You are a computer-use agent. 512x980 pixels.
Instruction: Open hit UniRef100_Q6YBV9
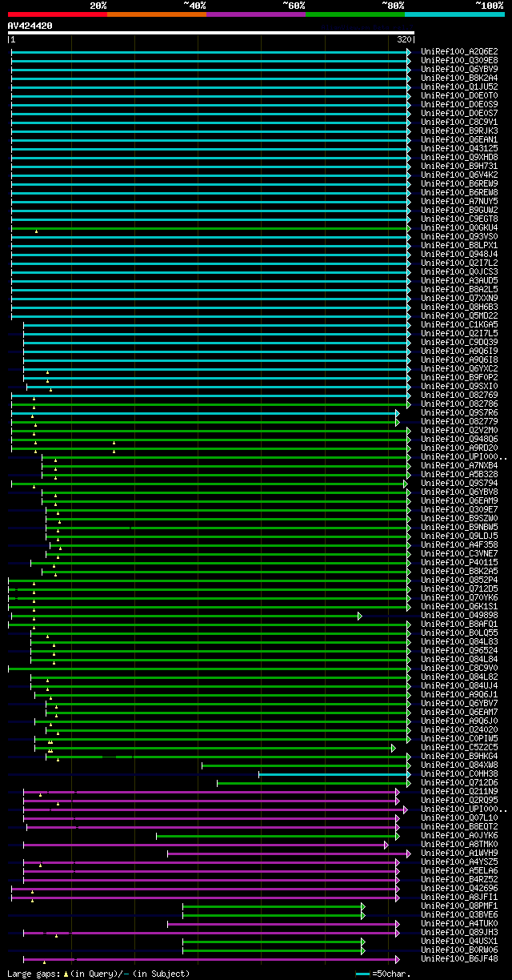[x=459, y=69]
